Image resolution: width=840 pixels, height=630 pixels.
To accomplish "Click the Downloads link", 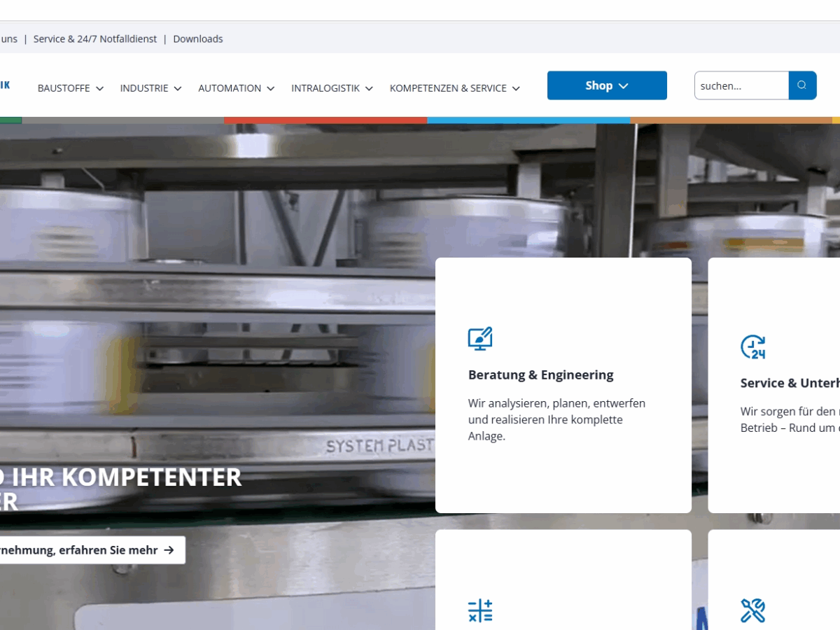I will coord(198,39).
